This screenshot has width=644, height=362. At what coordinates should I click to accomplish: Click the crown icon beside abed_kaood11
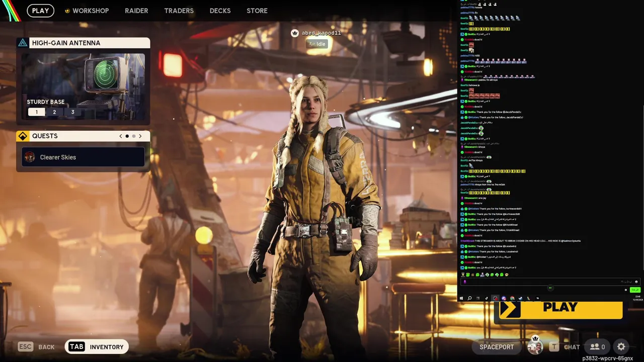pyautogui.click(x=295, y=33)
